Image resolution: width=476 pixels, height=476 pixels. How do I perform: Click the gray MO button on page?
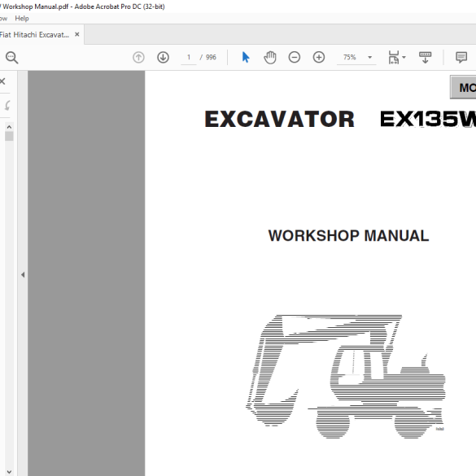pos(463,88)
